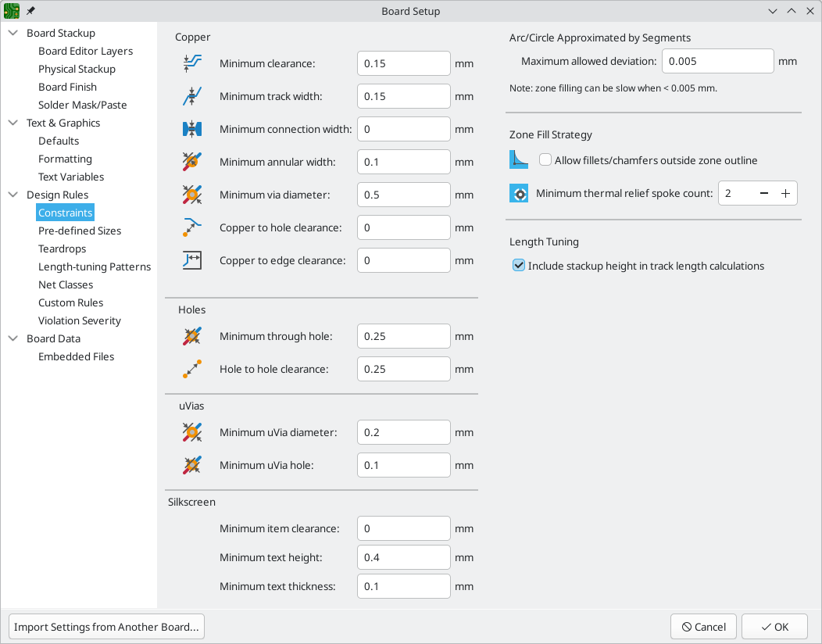Image resolution: width=822 pixels, height=644 pixels.
Task: Click the minimum thermal relief spoke icon
Action: point(518,192)
